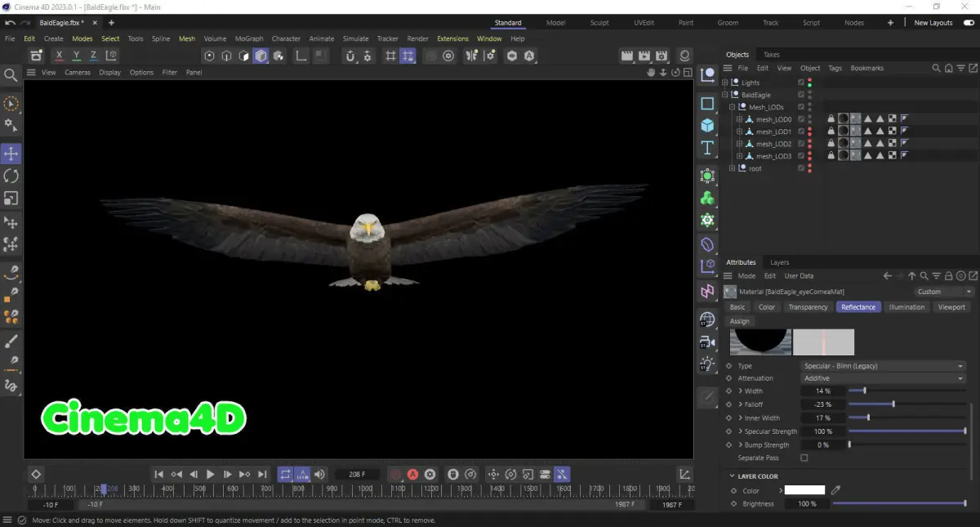Expand mesh_LOD3 tree node
Image resolution: width=980 pixels, height=527 pixels.
[740, 156]
